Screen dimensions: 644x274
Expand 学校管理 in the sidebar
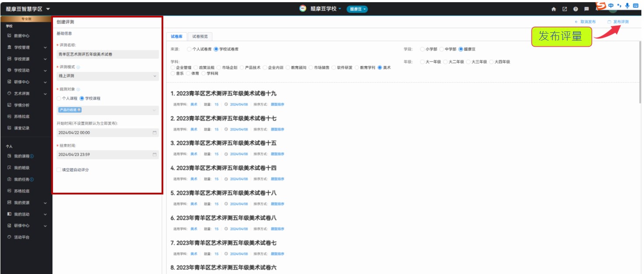point(26,47)
